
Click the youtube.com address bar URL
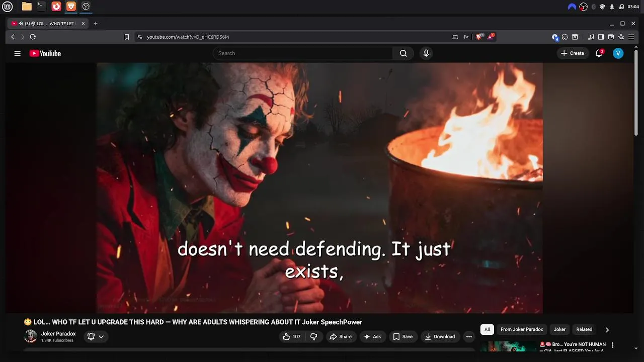[188, 37]
